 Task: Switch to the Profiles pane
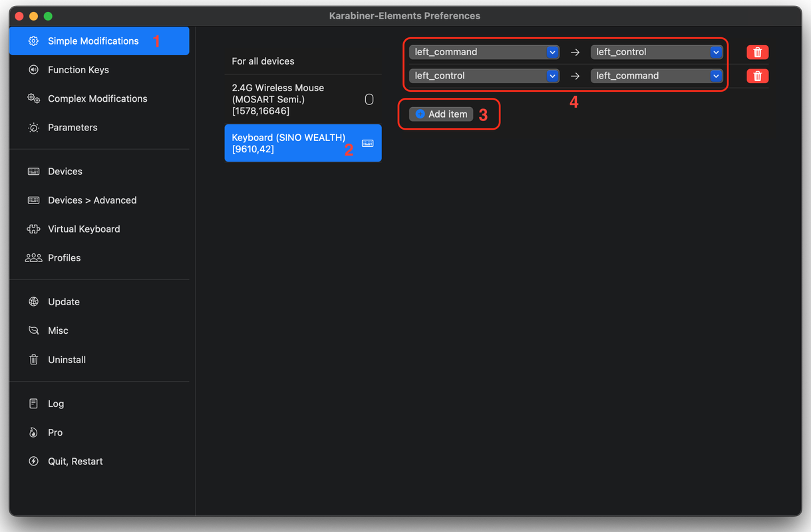coord(99,258)
